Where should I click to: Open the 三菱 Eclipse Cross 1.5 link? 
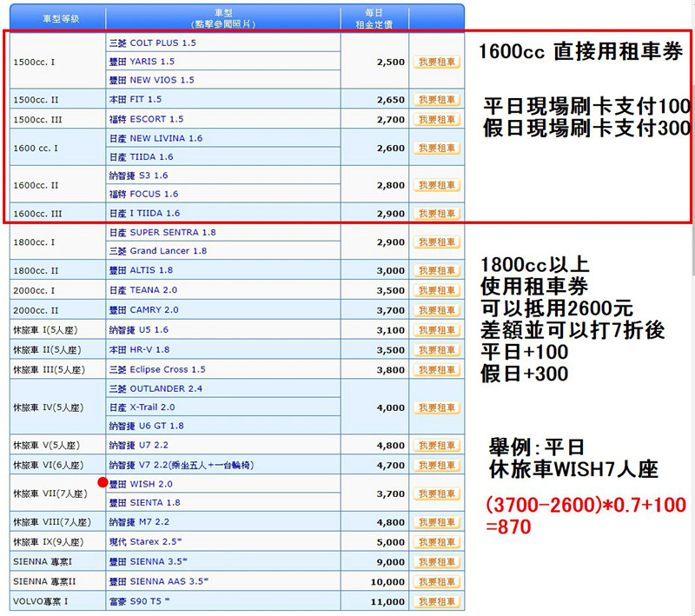coord(157,369)
